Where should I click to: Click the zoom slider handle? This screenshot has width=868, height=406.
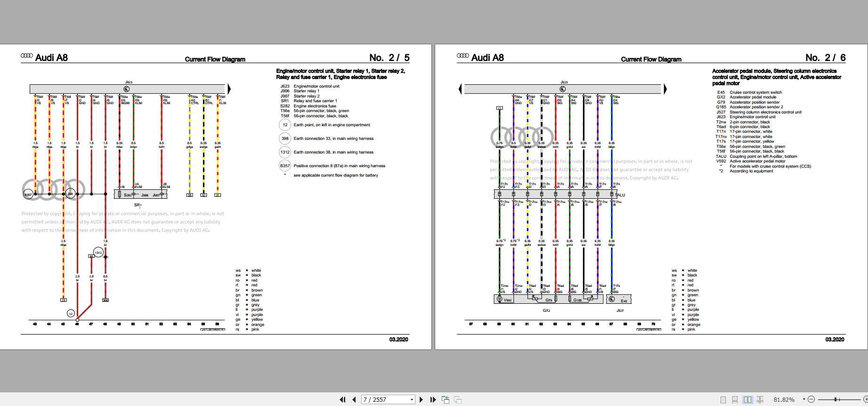pyautogui.click(x=836, y=399)
